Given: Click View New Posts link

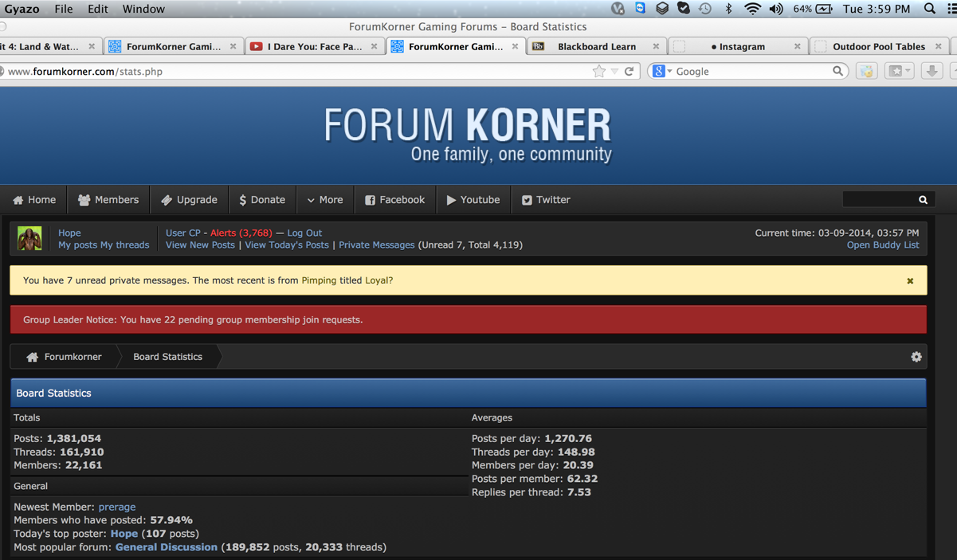Looking at the screenshot, I should click(x=200, y=245).
